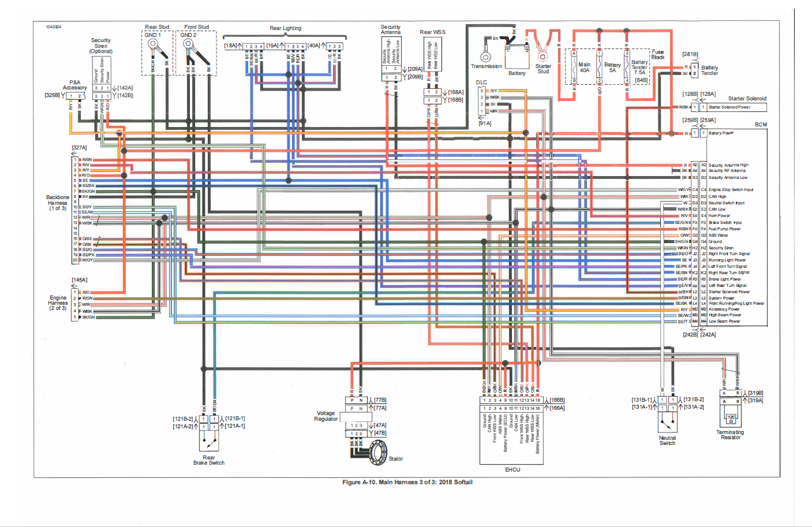Viewport: 812px width, 527px height.
Task: Click the Battery symbol box
Action: pyautogui.click(x=517, y=57)
